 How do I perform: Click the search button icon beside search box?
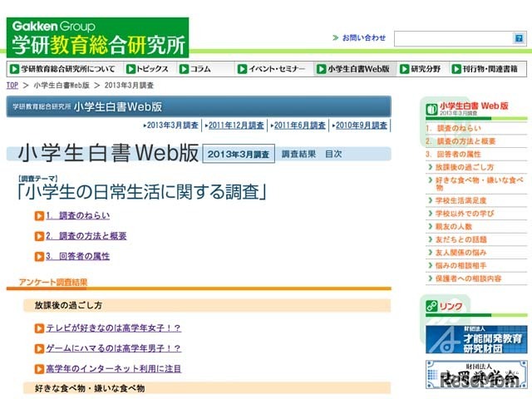[x=519, y=38]
